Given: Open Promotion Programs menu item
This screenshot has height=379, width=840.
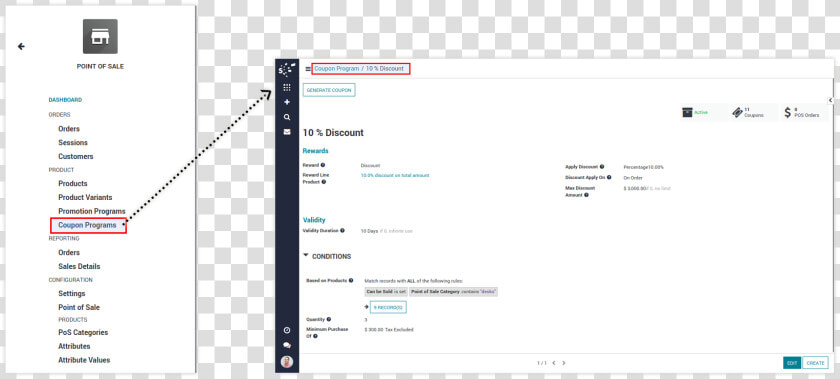Looking at the screenshot, I should click(x=92, y=211).
